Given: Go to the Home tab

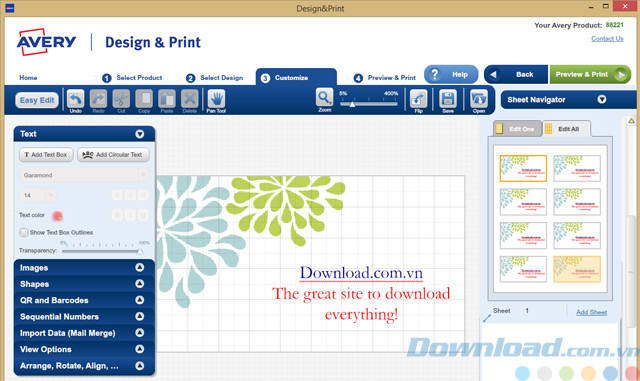Looking at the screenshot, I should pyautogui.click(x=28, y=78).
